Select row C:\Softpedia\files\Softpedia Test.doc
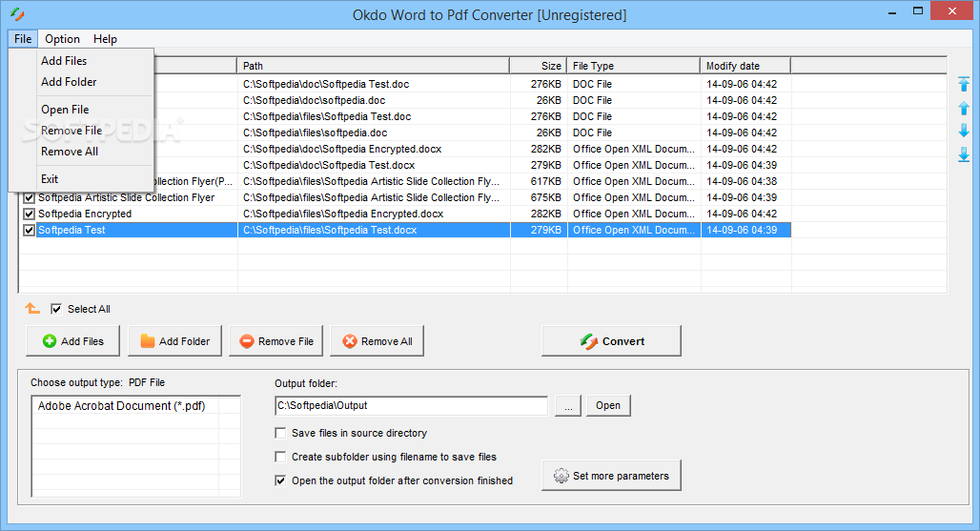The height and width of the screenshot is (531, 980). click(x=327, y=116)
